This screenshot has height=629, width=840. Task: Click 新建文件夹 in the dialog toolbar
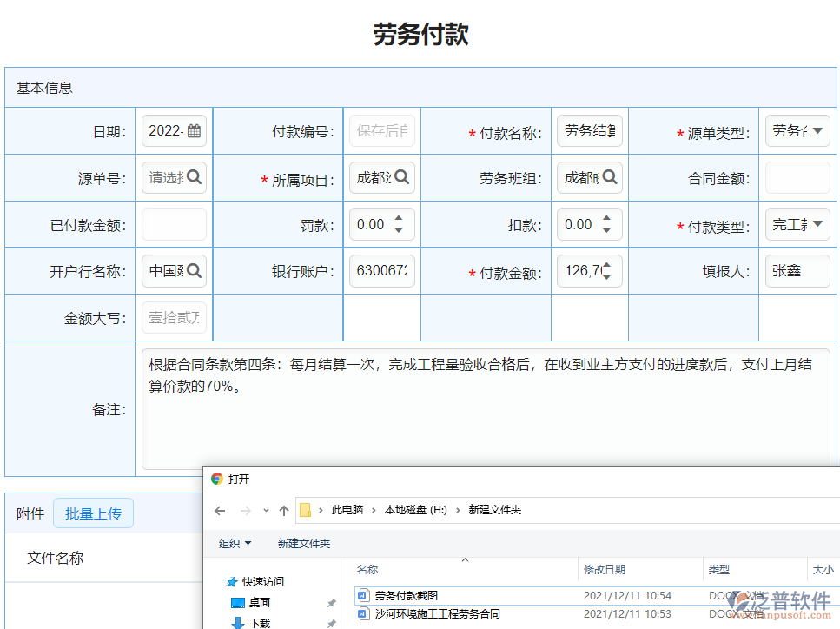pyautogui.click(x=303, y=543)
